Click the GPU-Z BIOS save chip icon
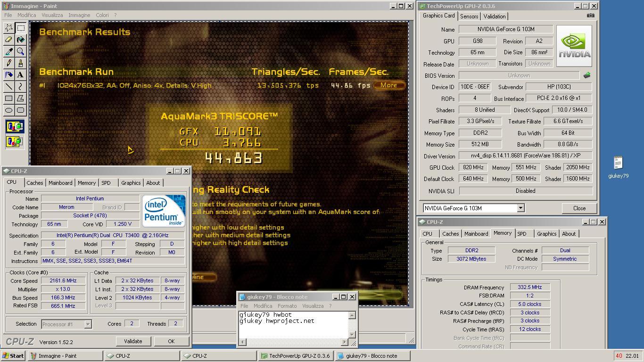Screen dimensions: 644x362 pos(587,75)
